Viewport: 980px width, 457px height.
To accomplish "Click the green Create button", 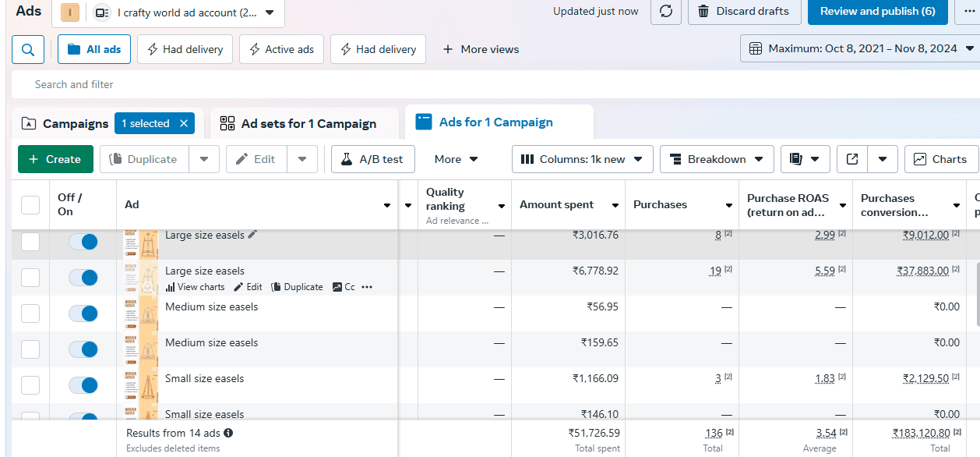I will [x=55, y=159].
